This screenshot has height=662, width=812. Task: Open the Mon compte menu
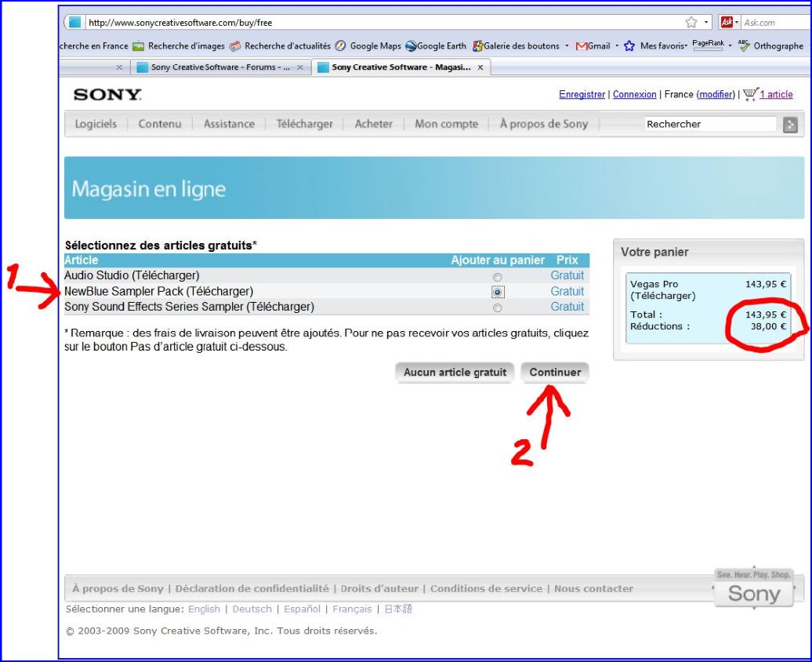(x=447, y=124)
